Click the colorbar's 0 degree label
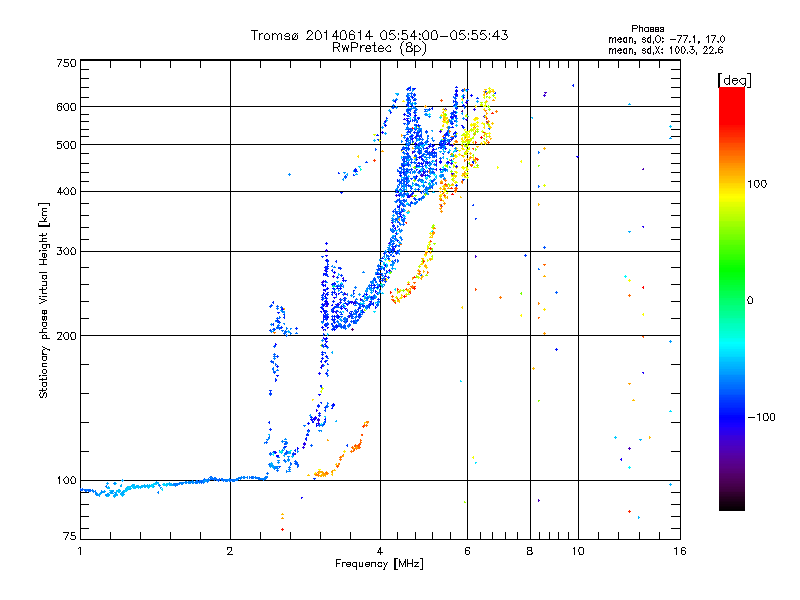Image resolution: width=800 pixels, height=600 pixels. [750, 301]
